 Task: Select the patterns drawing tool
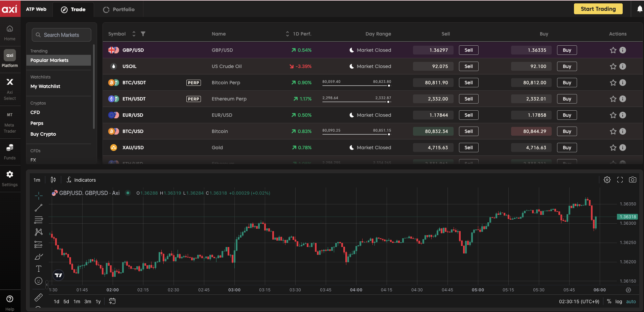click(x=39, y=232)
